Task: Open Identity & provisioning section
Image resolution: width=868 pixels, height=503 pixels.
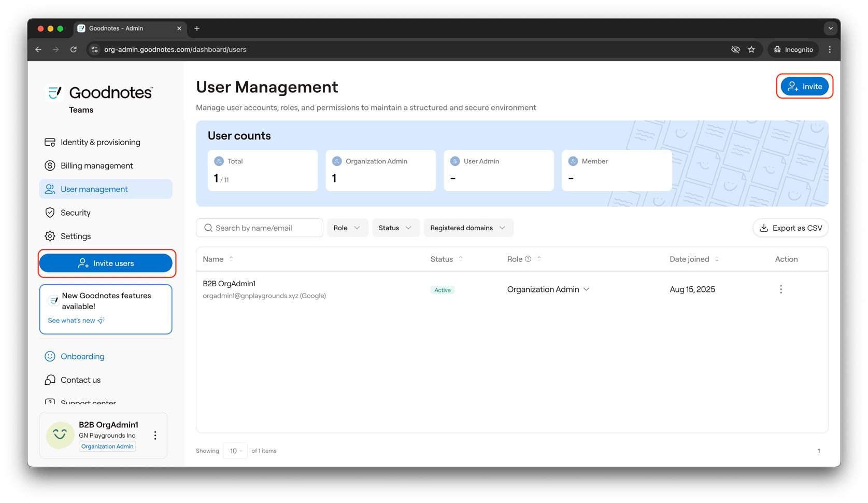Action: pos(106,142)
